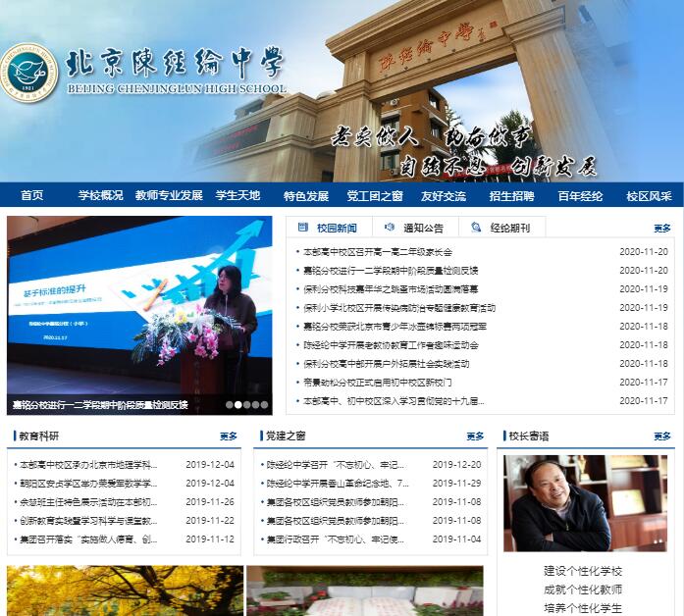Go to 首页 in navigation bar
Image resolution: width=684 pixels, height=616 pixels.
pyautogui.click(x=32, y=195)
